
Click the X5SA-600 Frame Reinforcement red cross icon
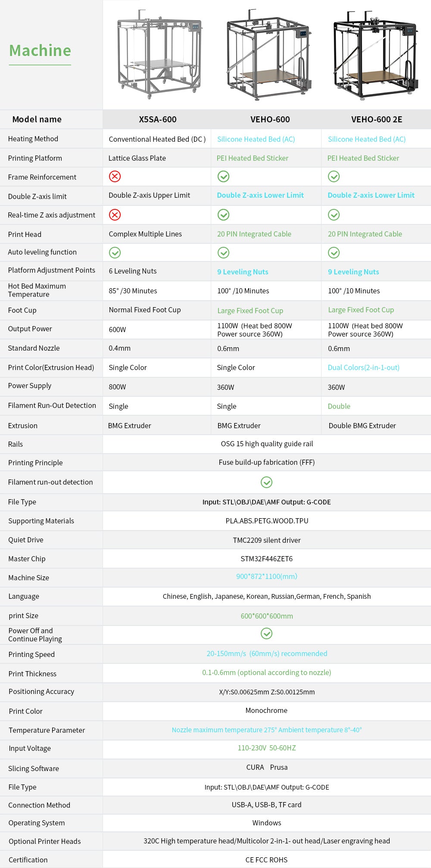(115, 176)
